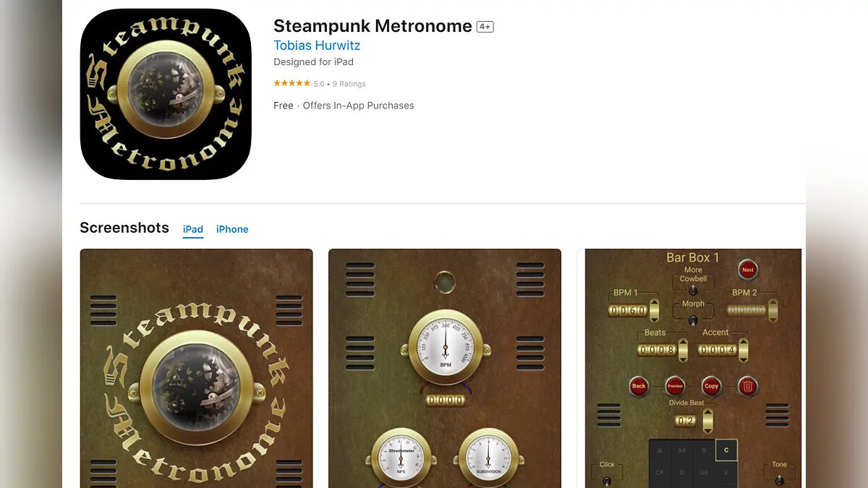Viewport: 868px width, 488px height.
Task: Click the red Preview button
Action: 675,385
